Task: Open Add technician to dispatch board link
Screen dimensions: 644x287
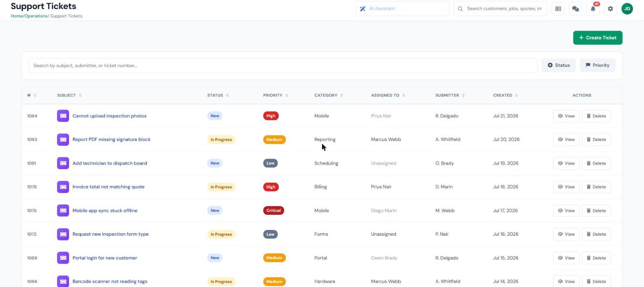Action: click(110, 163)
